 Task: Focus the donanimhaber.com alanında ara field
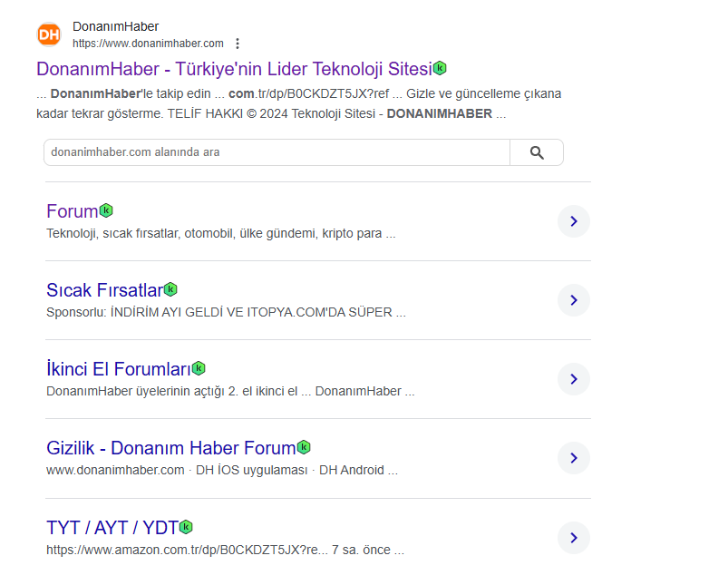pos(277,152)
